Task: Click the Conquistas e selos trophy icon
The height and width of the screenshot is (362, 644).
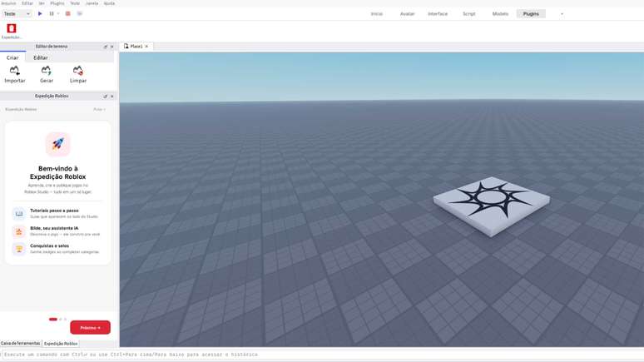Action: 19,249
